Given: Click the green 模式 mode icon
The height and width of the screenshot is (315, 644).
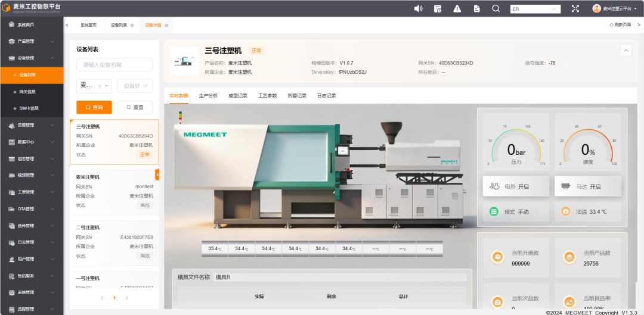Looking at the screenshot, I should click(x=494, y=211).
